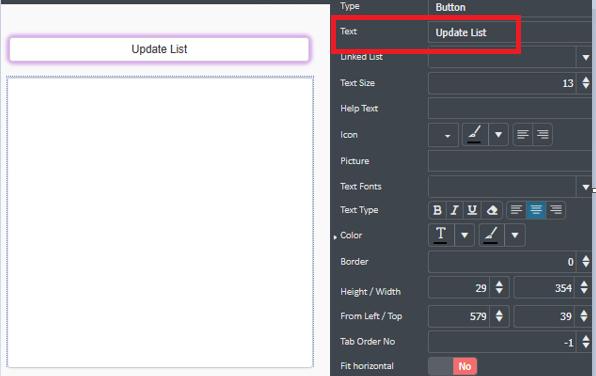Adjust the Tab Order No stepper arrows

click(x=586, y=342)
